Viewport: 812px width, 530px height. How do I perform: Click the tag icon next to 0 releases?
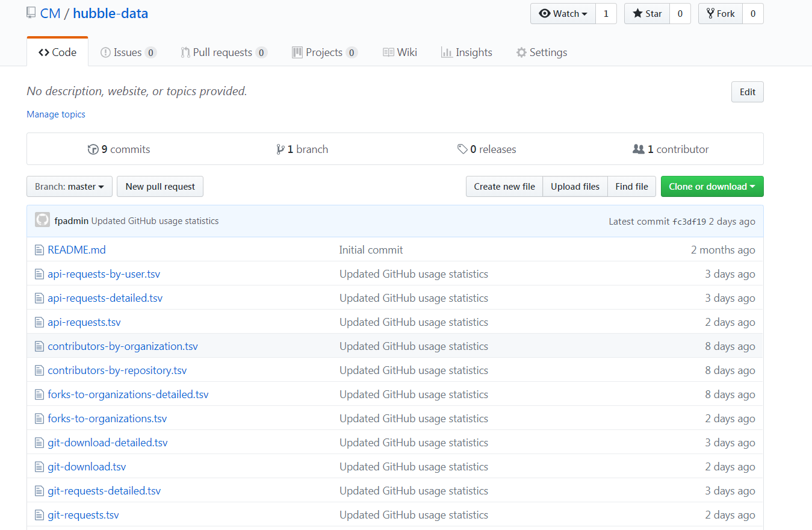pyautogui.click(x=462, y=149)
